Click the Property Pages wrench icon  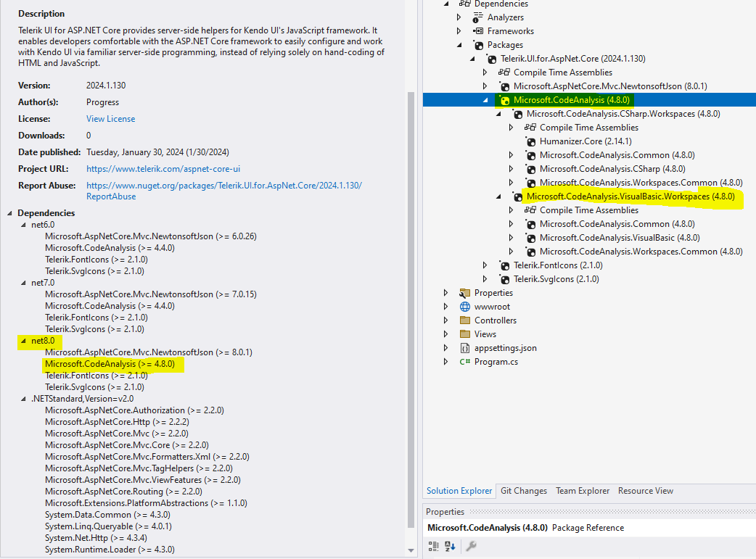[x=471, y=547]
